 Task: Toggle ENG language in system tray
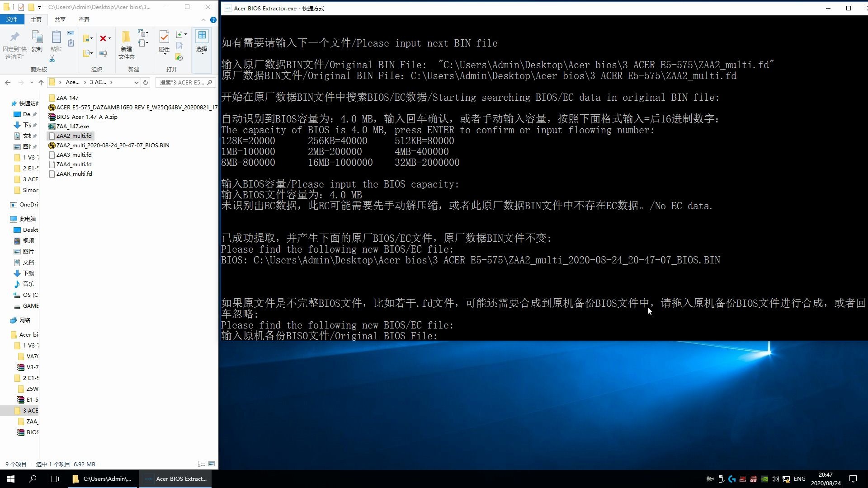click(799, 479)
